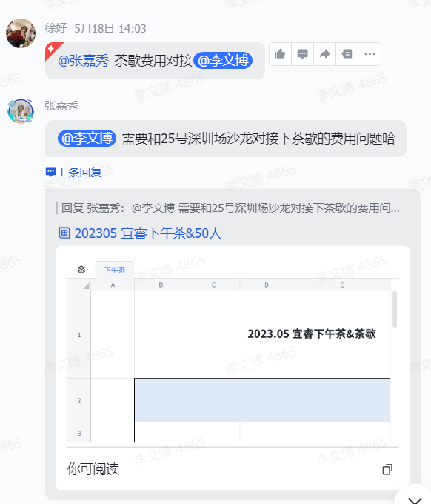
Task: Click the @张嘉秀 mention
Action: pos(83,61)
